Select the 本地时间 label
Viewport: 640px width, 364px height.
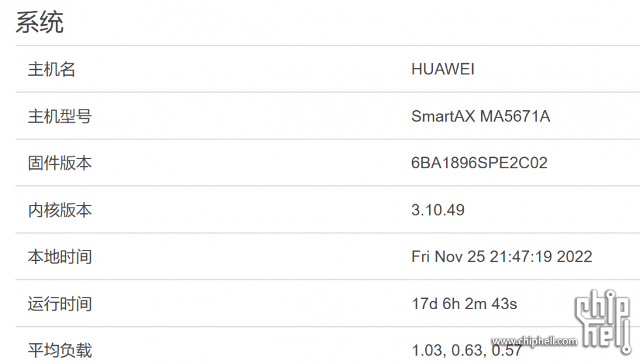pyautogui.click(x=59, y=257)
